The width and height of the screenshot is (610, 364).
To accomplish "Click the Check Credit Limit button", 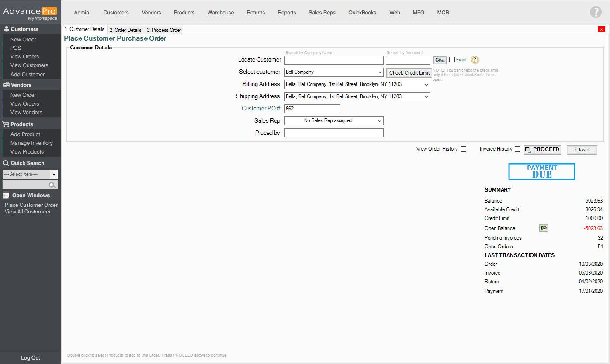I will [409, 73].
